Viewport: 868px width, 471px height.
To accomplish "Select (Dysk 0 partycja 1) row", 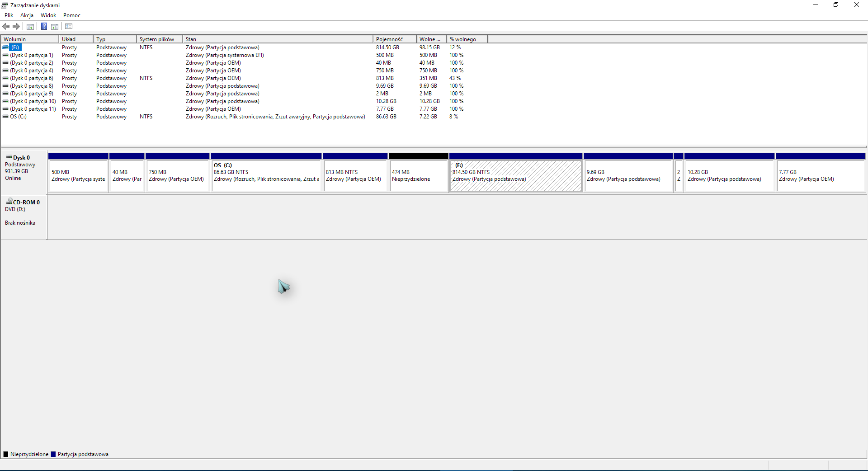I will (32, 55).
